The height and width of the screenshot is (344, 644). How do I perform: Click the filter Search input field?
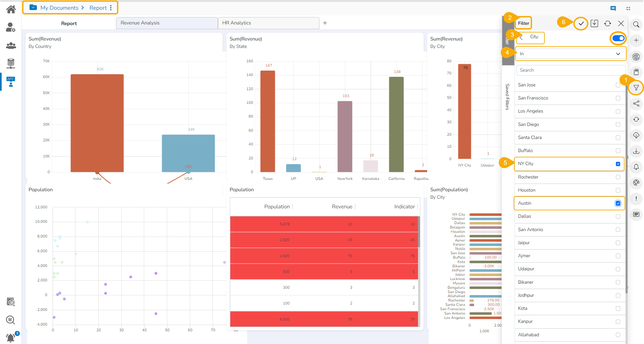(571, 70)
